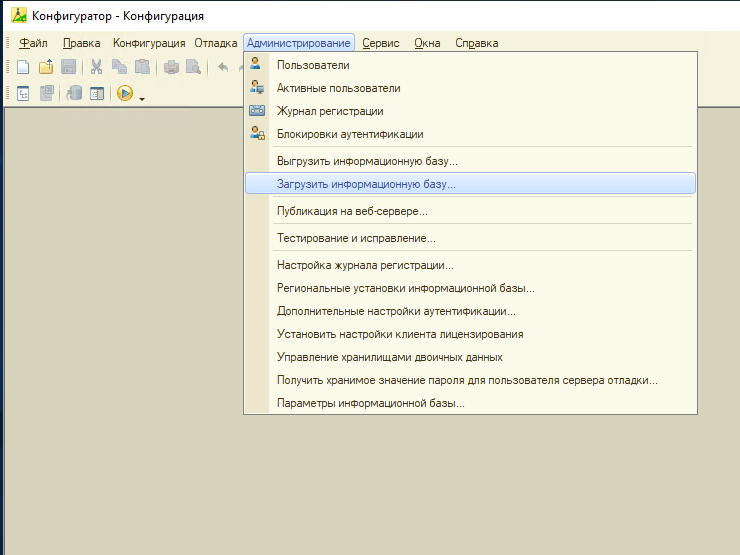
Task: Expand the dropdown arrow beside play button
Action: click(142, 98)
